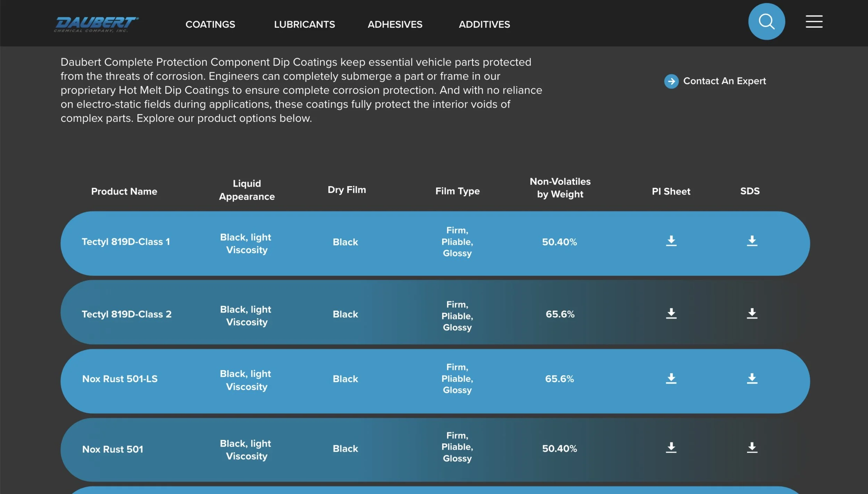
Task: Click the Liquid Appearance column header
Action: click(x=247, y=190)
